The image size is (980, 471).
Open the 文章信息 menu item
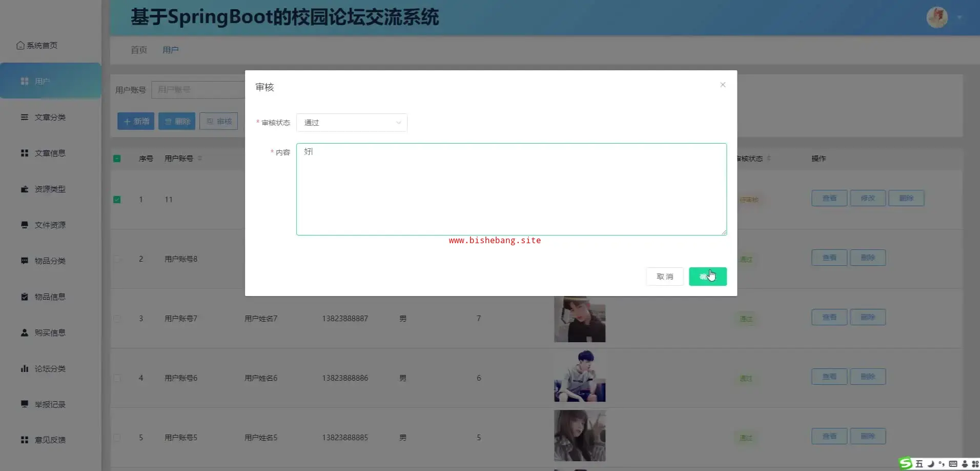[51, 153]
